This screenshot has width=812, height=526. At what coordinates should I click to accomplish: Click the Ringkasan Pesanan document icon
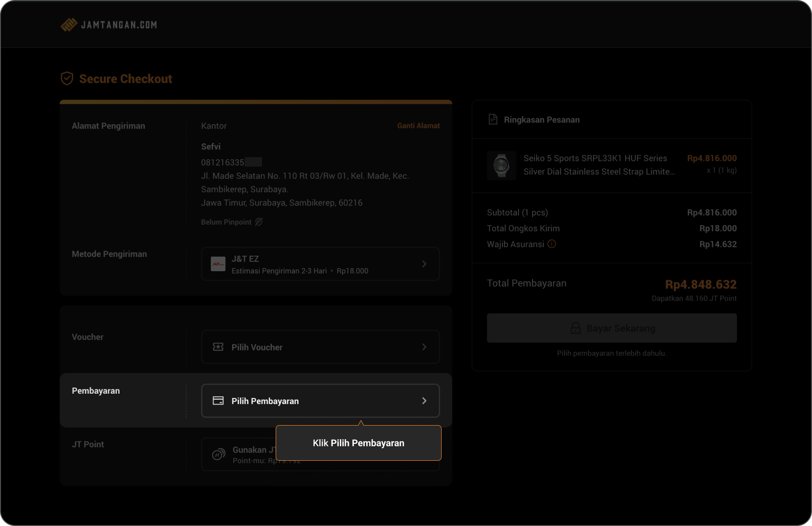point(493,120)
